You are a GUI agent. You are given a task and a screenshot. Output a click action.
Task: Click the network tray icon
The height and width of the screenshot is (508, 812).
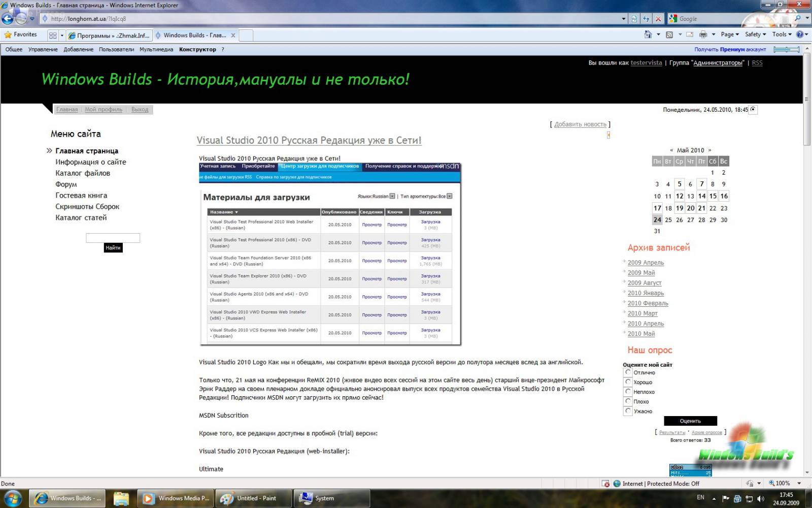749,499
